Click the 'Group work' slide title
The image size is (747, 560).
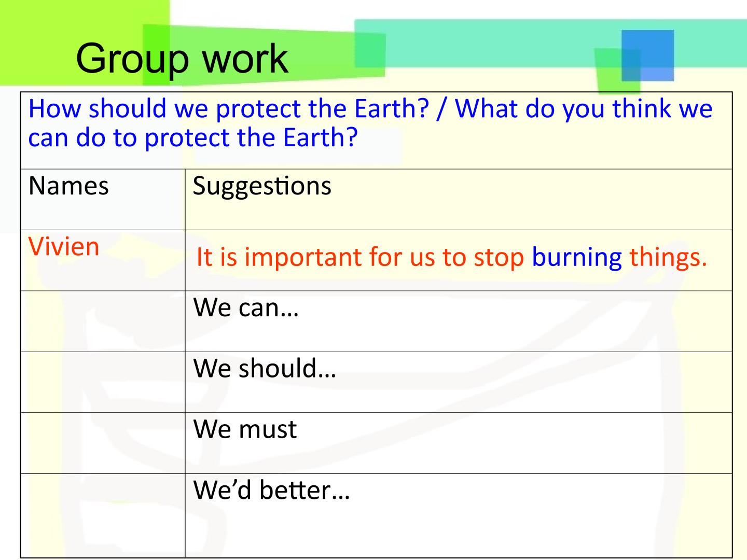(x=182, y=60)
